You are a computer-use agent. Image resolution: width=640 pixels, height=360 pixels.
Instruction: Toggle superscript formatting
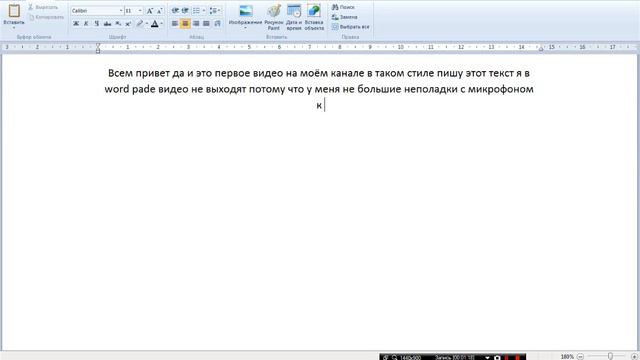[x=128, y=24]
